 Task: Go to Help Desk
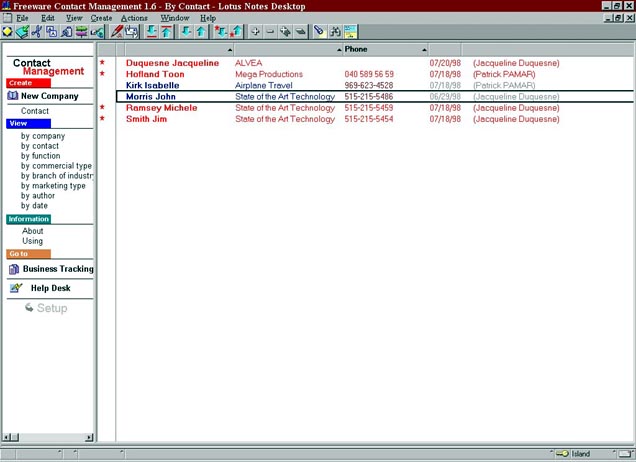(x=50, y=288)
